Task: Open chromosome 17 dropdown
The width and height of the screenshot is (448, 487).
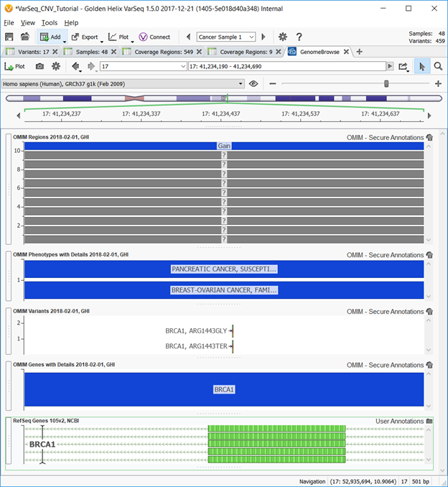Action: tap(143, 66)
